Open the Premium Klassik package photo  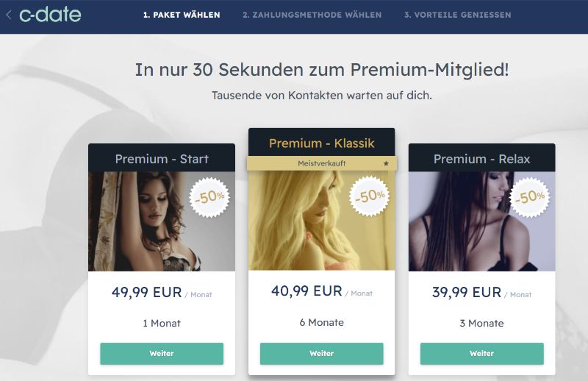[x=322, y=221]
